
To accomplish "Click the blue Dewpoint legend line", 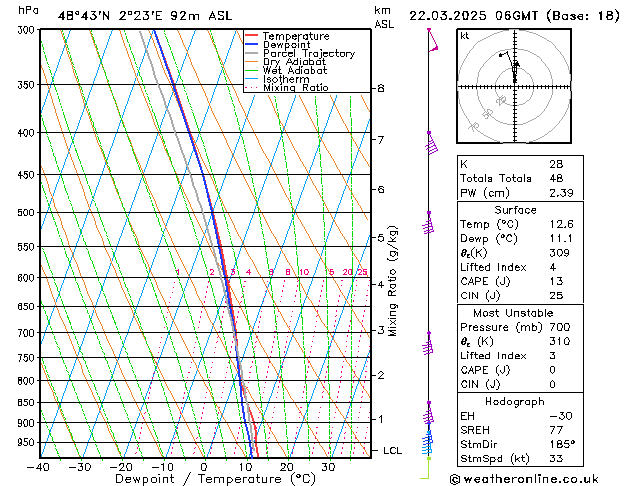I will pos(251,44).
